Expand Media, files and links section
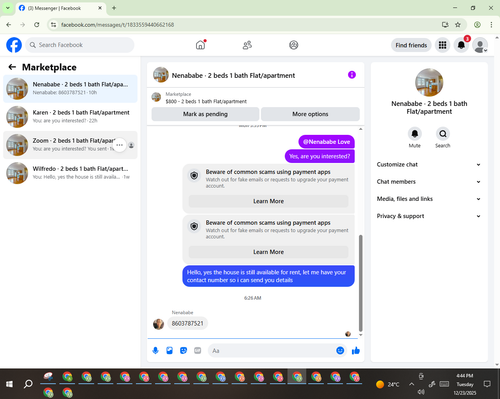This screenshot has height=399, width=500. pos(429,199)
